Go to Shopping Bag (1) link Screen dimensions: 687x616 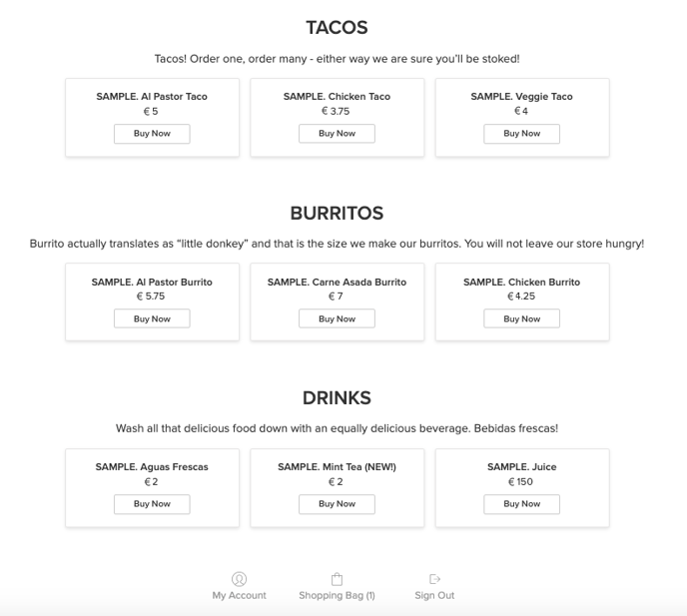pyautogui.click(x=337, y=596)
